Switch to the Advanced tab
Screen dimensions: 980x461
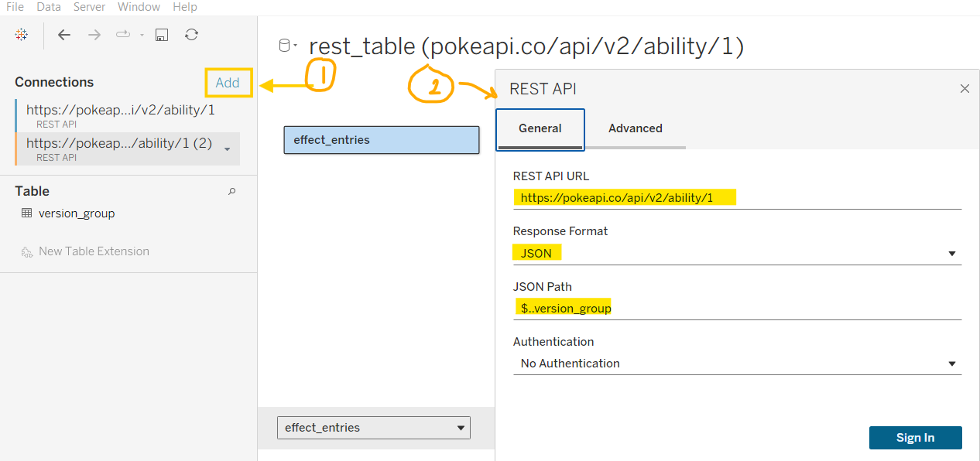(635, 128)
